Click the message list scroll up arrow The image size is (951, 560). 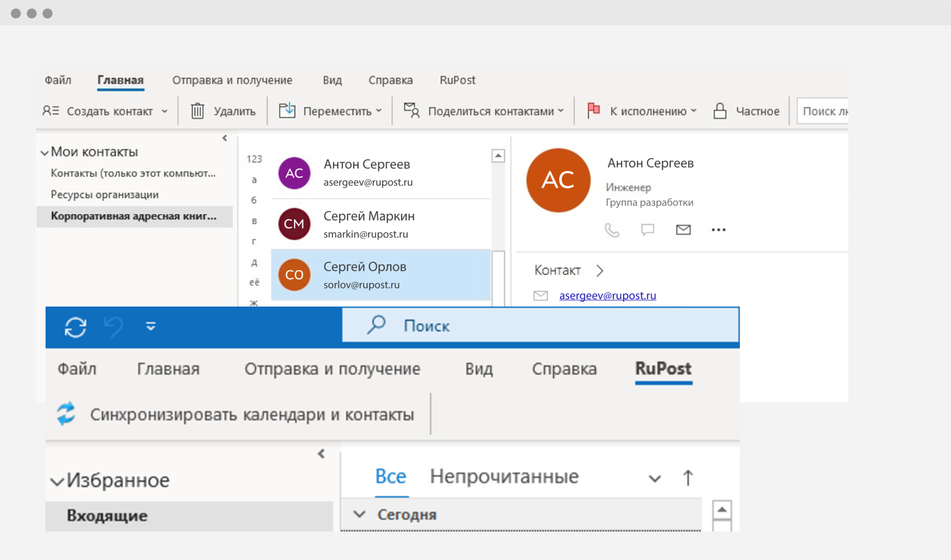tap(722, 509)
